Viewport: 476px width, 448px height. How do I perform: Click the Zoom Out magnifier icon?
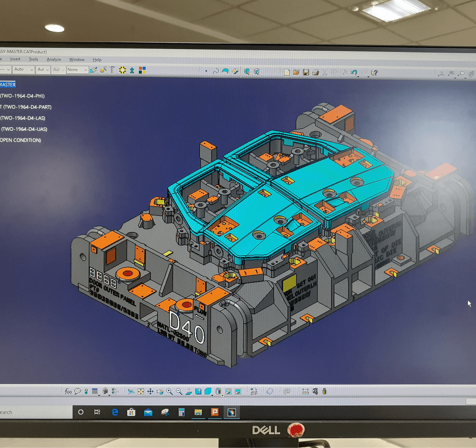[179, 392]
